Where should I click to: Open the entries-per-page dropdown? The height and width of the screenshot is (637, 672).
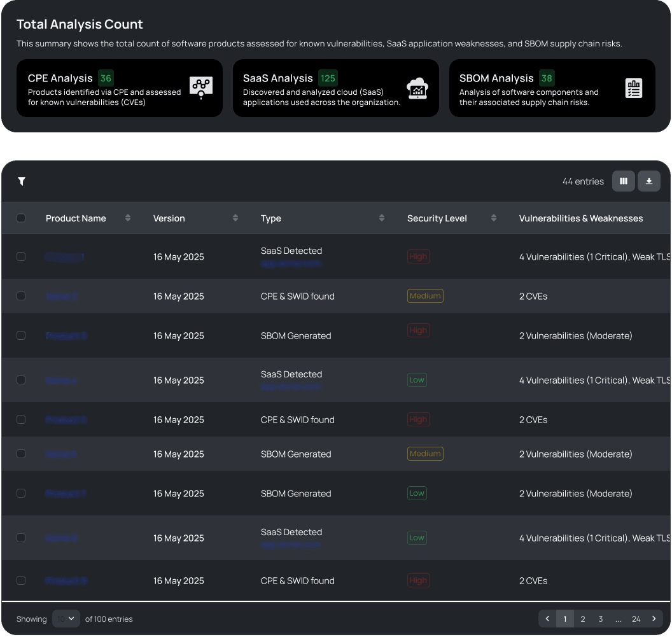click(x=66, y=619)
